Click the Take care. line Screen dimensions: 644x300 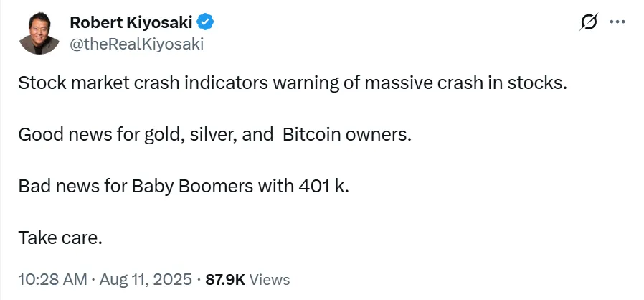tap(60, 238)
